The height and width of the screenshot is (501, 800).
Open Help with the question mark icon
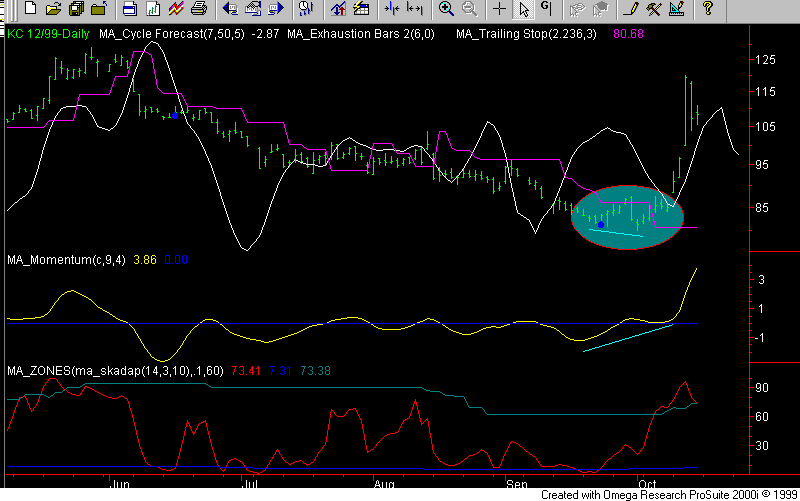tap(707, 10)
